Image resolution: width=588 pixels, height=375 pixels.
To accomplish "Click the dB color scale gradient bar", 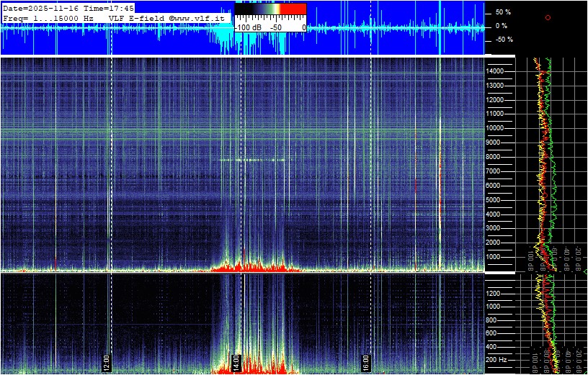I will click(270, 9).
